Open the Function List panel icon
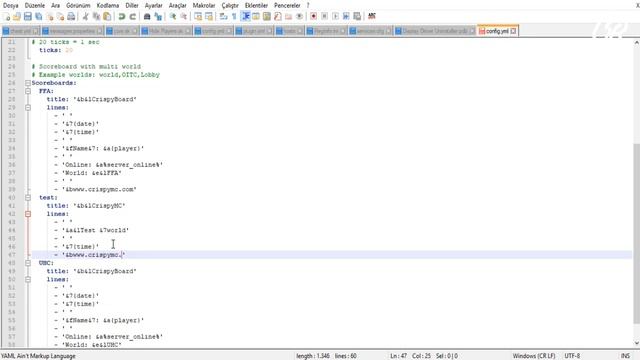This screenshot has width=640, height=360. (x=278, y=17)
